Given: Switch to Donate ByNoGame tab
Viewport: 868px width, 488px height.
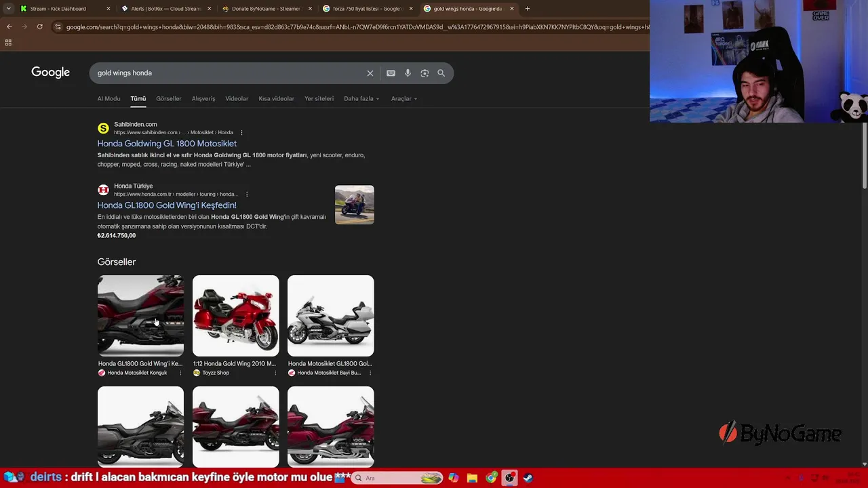Looking at the screenshot, I should tap(266, 9).
